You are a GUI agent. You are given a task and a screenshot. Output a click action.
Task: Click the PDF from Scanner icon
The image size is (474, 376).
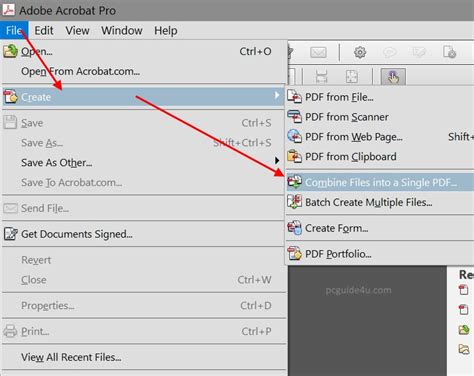(x=295, y=117)
